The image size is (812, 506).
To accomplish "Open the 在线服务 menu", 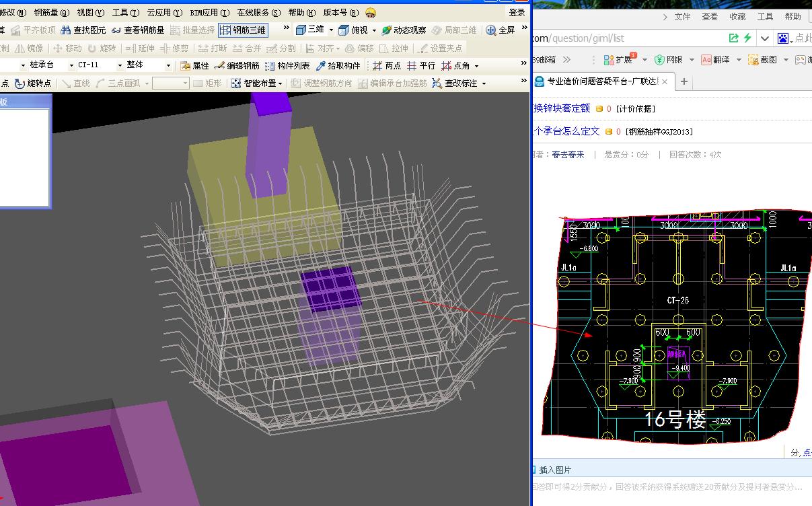I will [258, 12].
